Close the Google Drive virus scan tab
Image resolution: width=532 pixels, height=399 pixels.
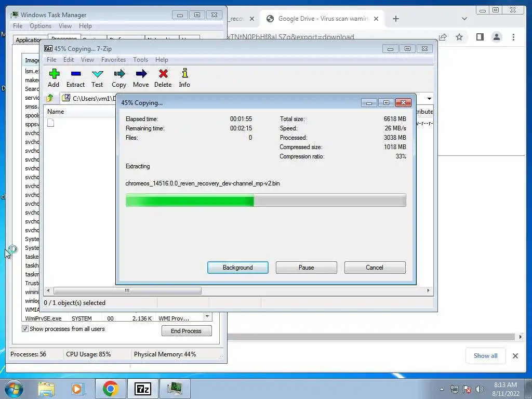point(376,19)
